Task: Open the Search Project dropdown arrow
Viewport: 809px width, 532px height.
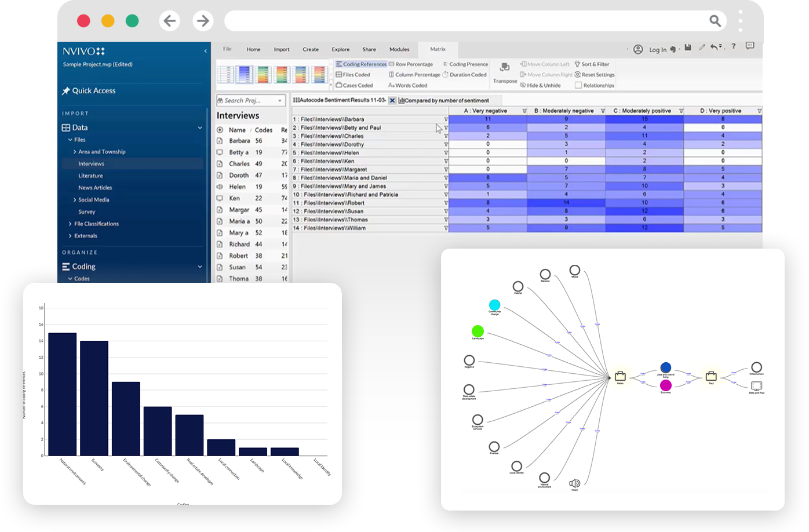Action: (280, 101)
